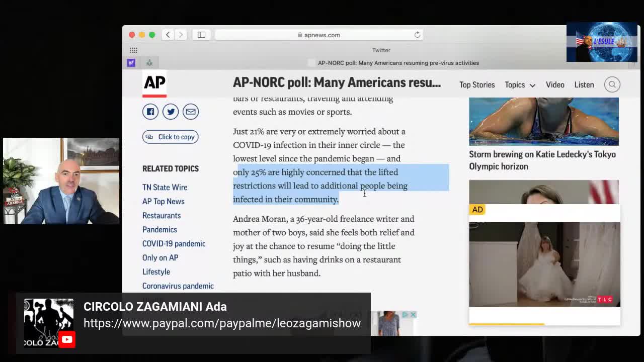Select the AP-NORC poll tab

click(398, 63)
